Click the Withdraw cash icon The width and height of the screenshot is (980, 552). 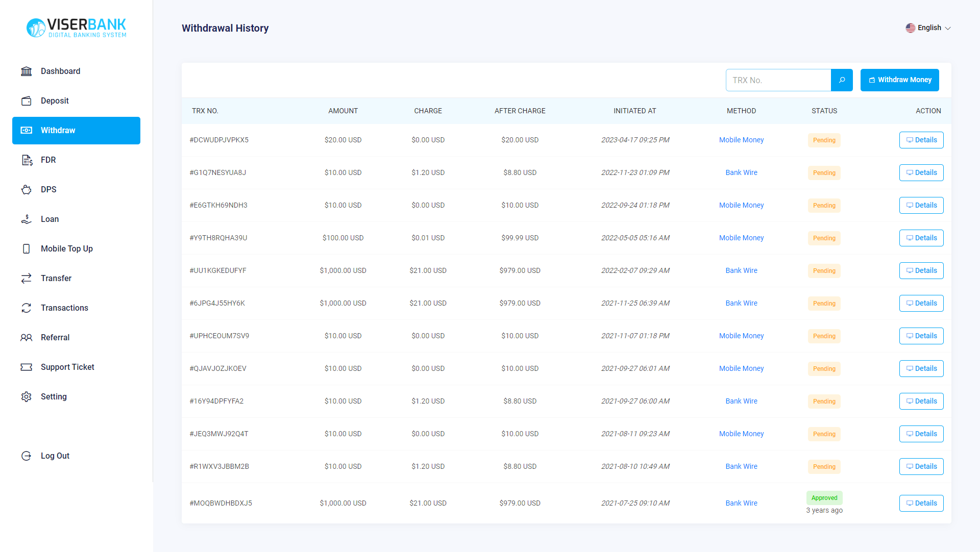[27, 131]
